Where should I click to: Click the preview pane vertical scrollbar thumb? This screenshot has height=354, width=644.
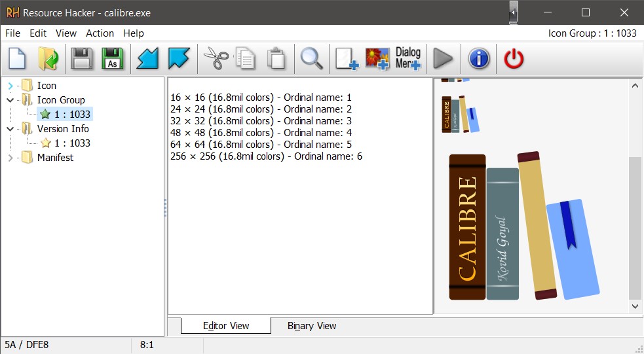(635, 228)
